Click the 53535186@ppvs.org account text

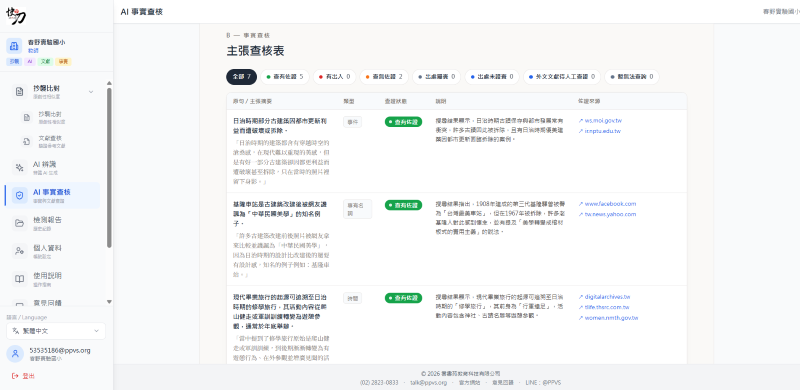coord(60,351)
